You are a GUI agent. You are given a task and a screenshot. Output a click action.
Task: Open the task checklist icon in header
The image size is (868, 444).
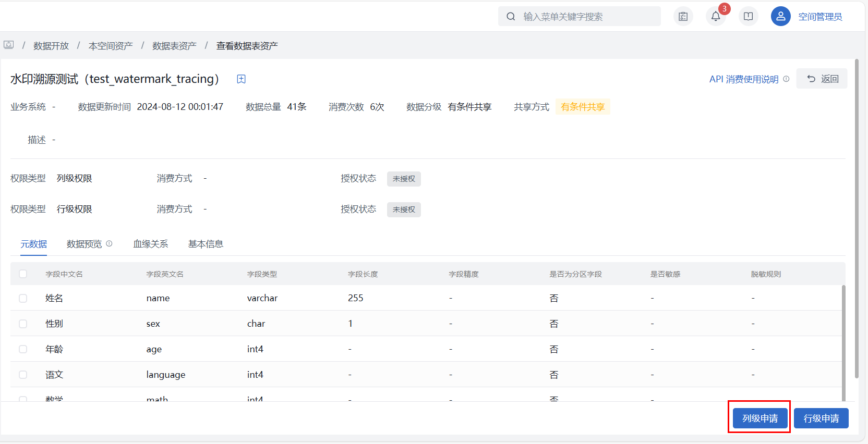(683, 17)
